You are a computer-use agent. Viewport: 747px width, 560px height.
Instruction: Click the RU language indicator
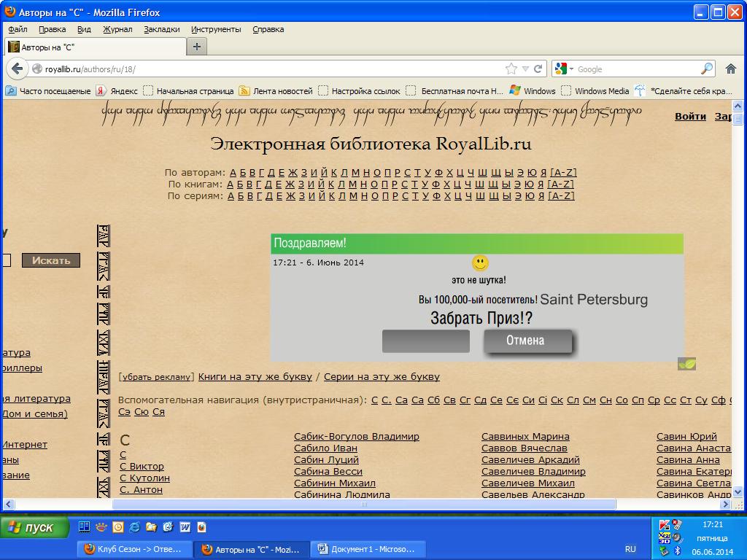pyautogui.click(x=630, y=549)
